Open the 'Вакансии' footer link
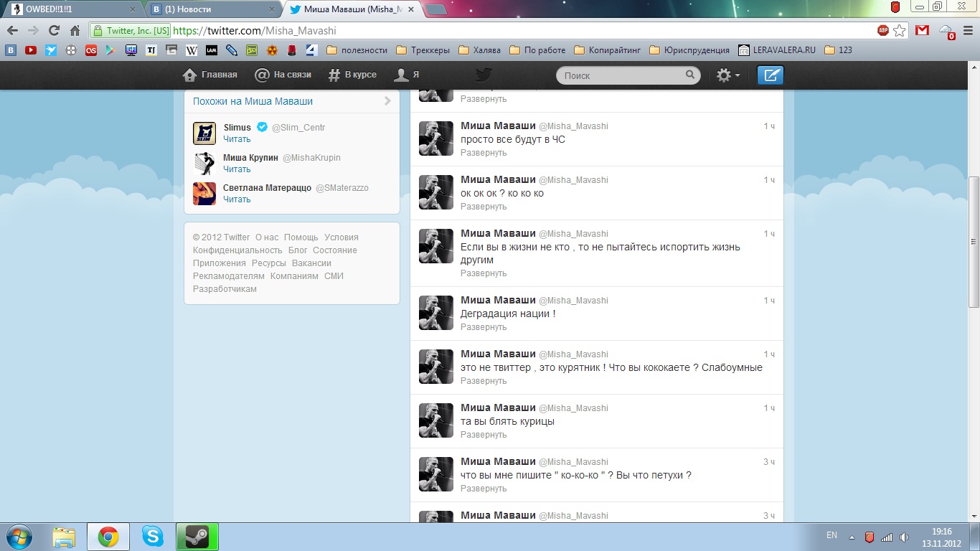The image size is (980, 551). pos(311,263)
